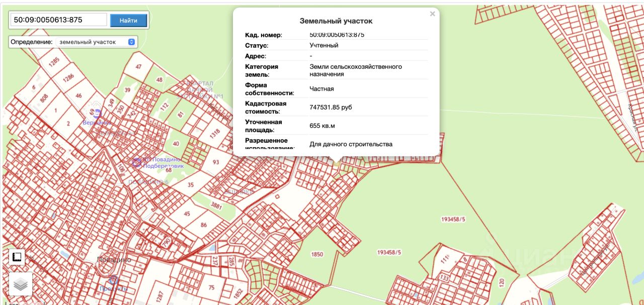Click the Продукты shop marker icon
Image resolution: width=644 pixels, height=305 pixels.
[113, 280]
